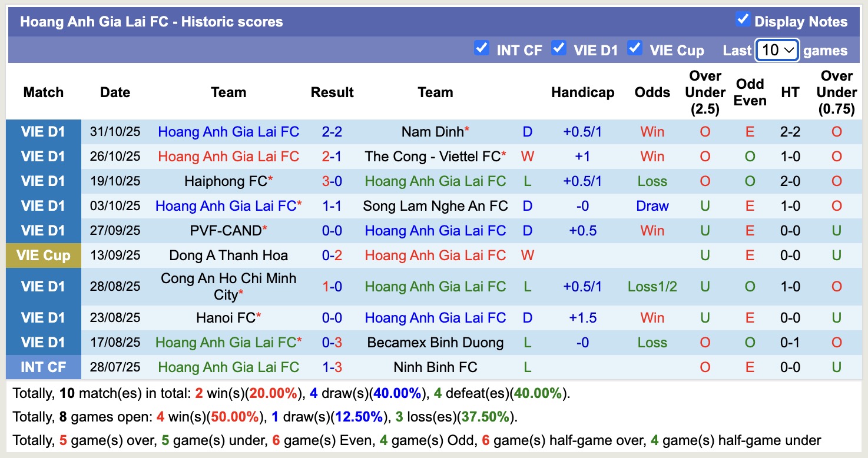Viewport: 868px width, 458px height.
Task: Select the Haiphong FC team link
Action: (226, 181)
